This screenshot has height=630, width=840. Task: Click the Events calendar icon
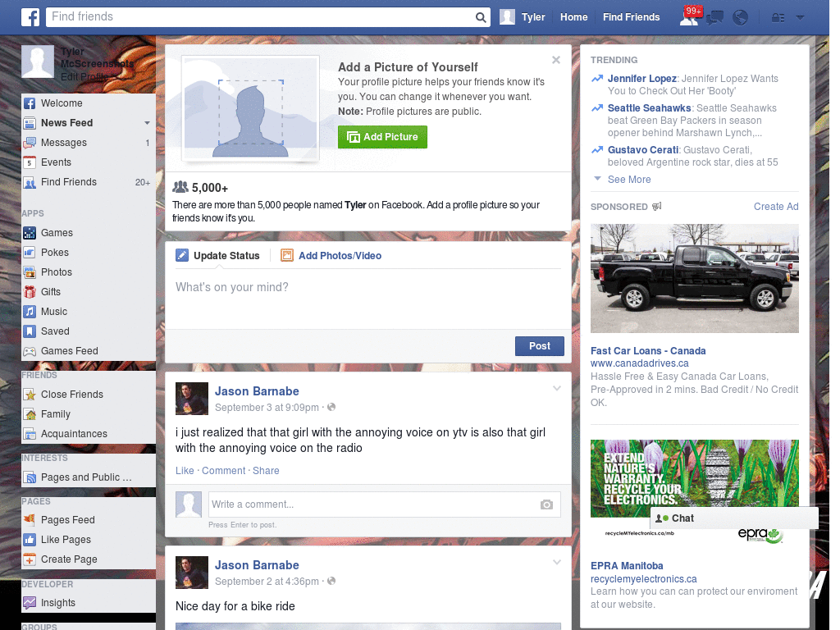coord(30,162)
